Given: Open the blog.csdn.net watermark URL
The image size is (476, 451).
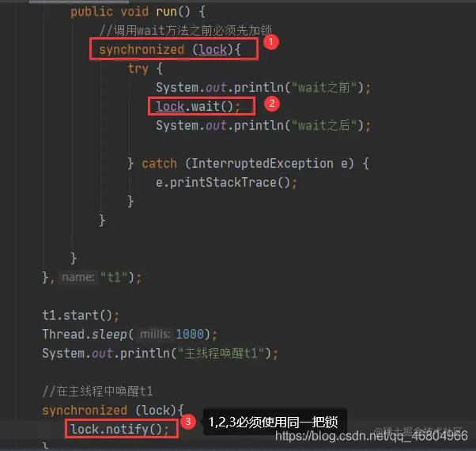Looking at the screenshot, I should (x=372, y=436).
